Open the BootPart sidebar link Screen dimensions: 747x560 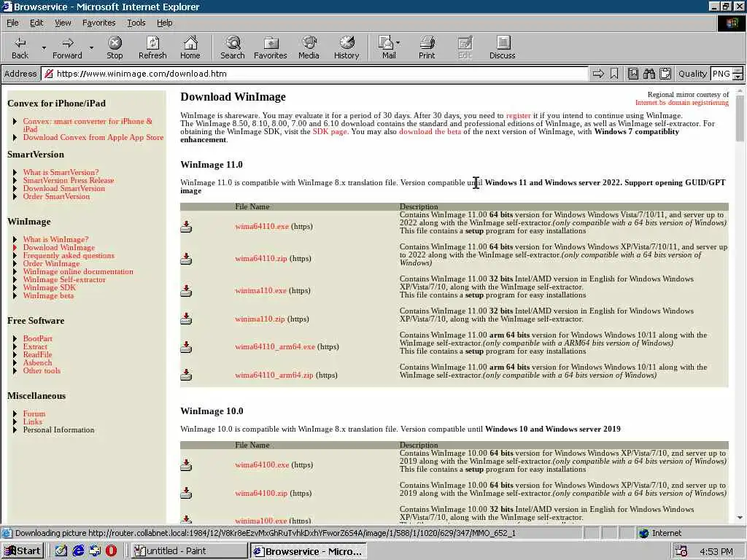38,338
